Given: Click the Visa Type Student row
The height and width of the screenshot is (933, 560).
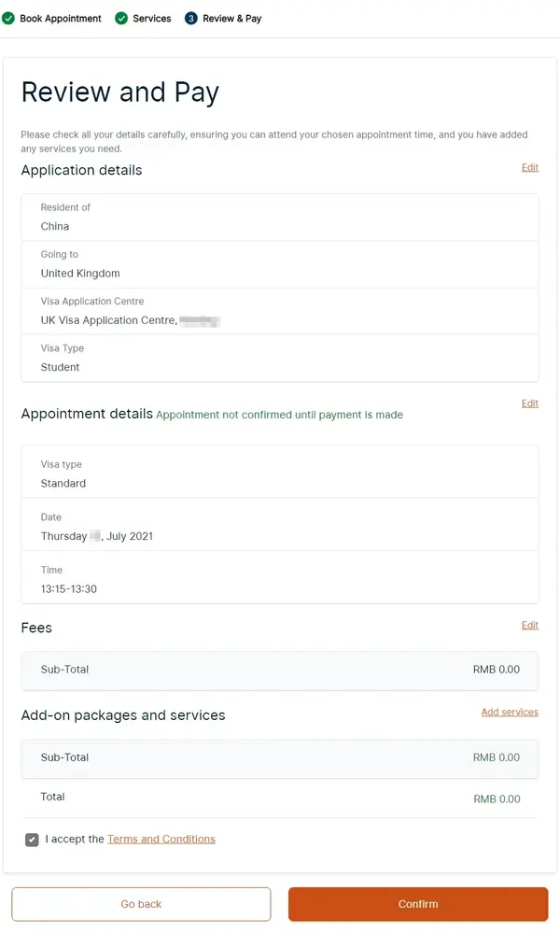Looking at the screenshot, I should (x=280, y=358).
